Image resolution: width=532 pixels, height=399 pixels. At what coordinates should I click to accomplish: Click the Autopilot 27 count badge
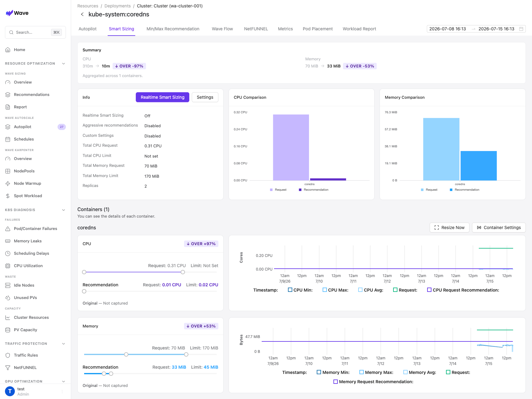[x=62, y=127]
